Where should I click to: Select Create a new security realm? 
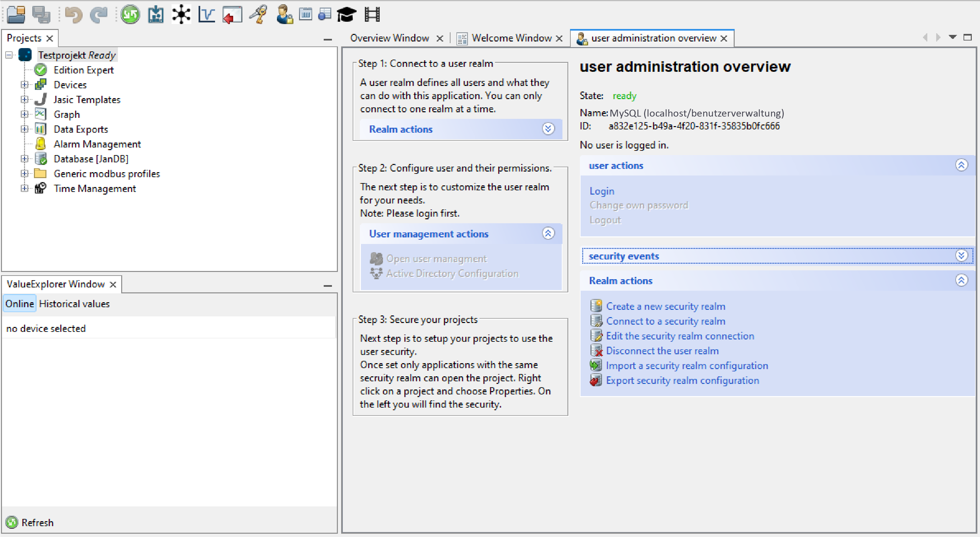666,306
